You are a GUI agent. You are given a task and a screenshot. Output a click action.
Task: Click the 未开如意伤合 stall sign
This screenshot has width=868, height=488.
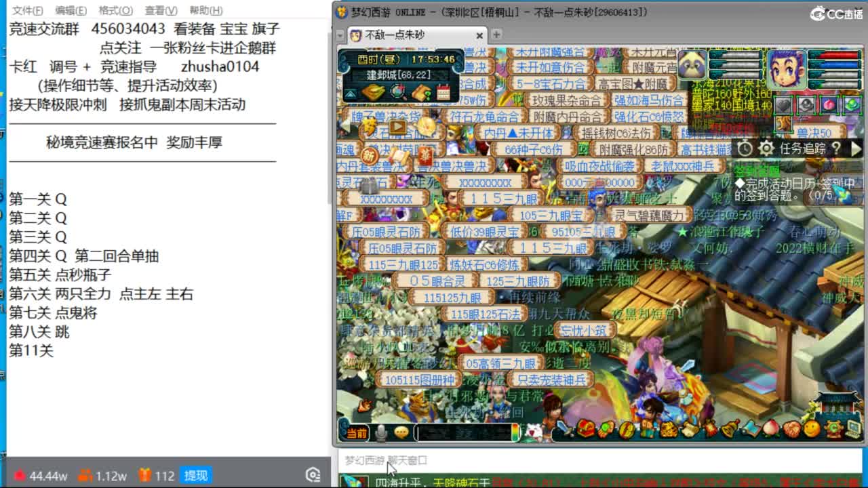pos(549,68)
